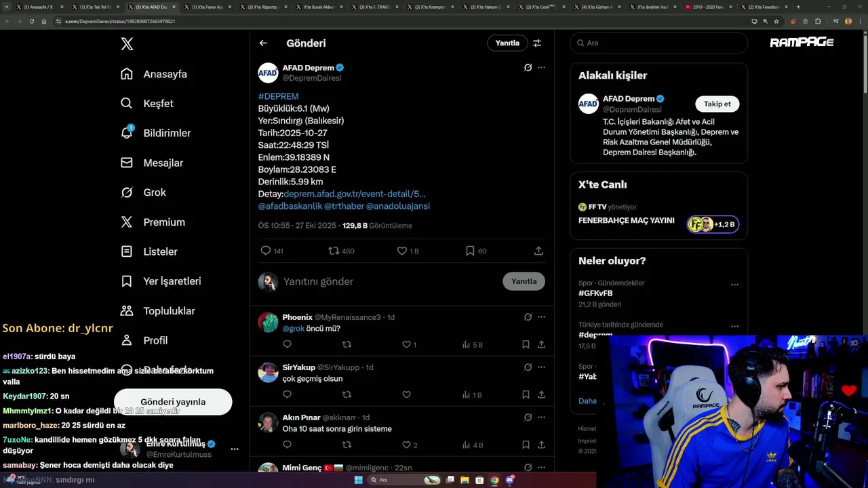Switch to Anasayfa / X browser tab

click(x=38, y=7)
